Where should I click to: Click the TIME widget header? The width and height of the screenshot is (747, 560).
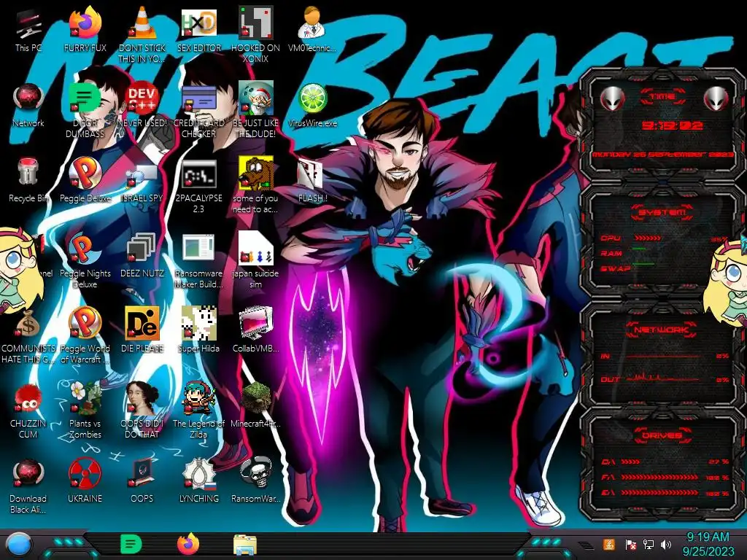(662, 97)
